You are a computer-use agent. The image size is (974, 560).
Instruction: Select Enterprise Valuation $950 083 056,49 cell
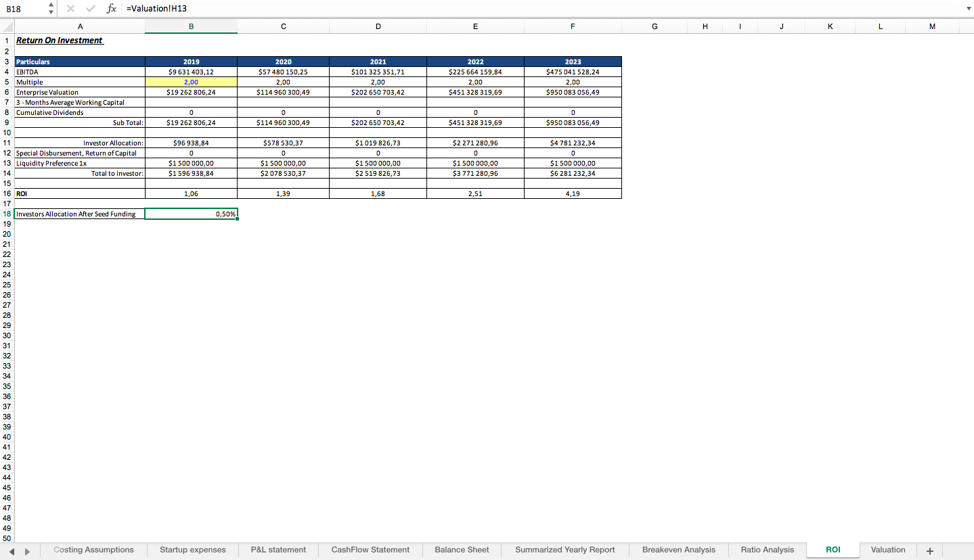click(573, 92)
